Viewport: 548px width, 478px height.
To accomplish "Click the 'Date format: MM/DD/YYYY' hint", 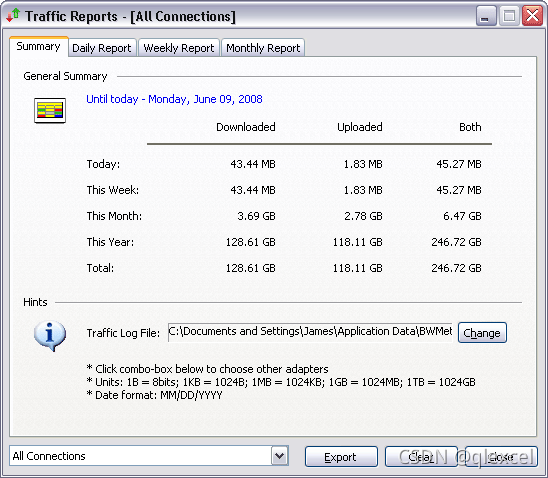I will [154, 396].
